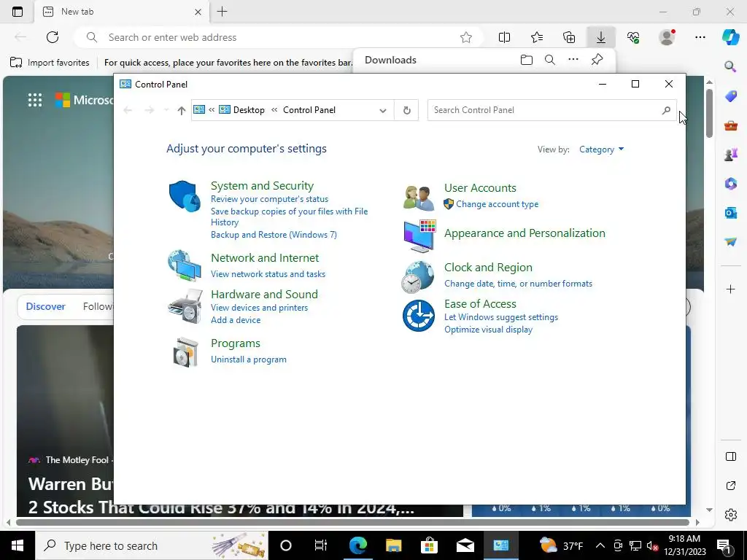Open a new Edge tab
This screenshot has height=560, width=747.
pos(222,12)
